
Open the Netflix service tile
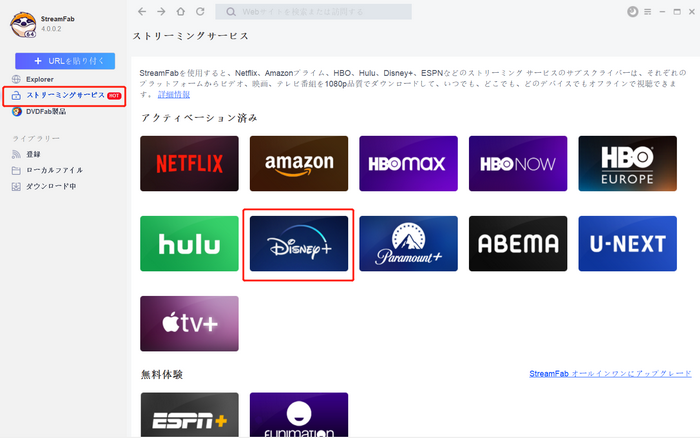[189, 163]
